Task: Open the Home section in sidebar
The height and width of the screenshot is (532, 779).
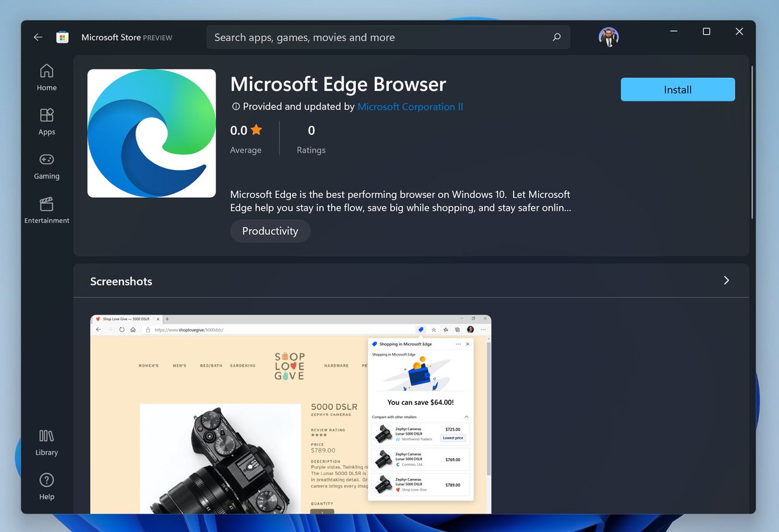Action: click(47, 77)
